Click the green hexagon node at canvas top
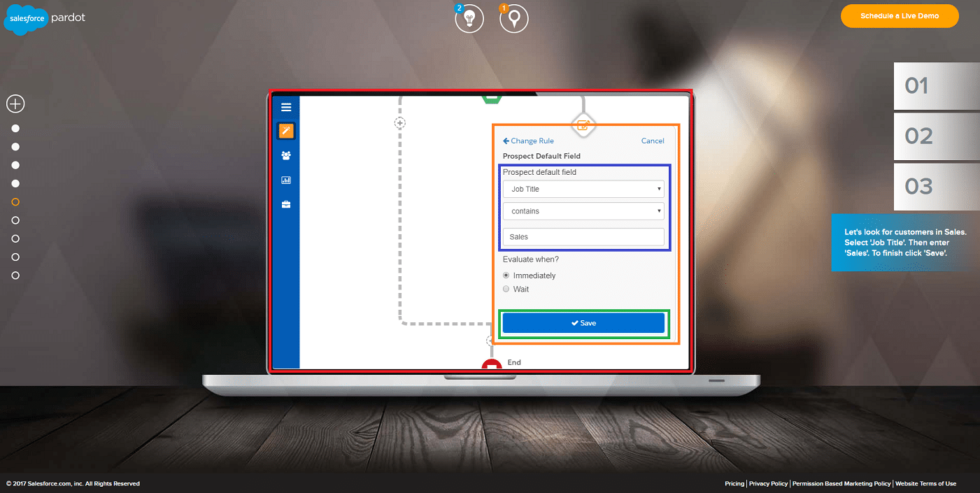The width and height of the screenshot is (980, 493). click(x=492, y=99)
